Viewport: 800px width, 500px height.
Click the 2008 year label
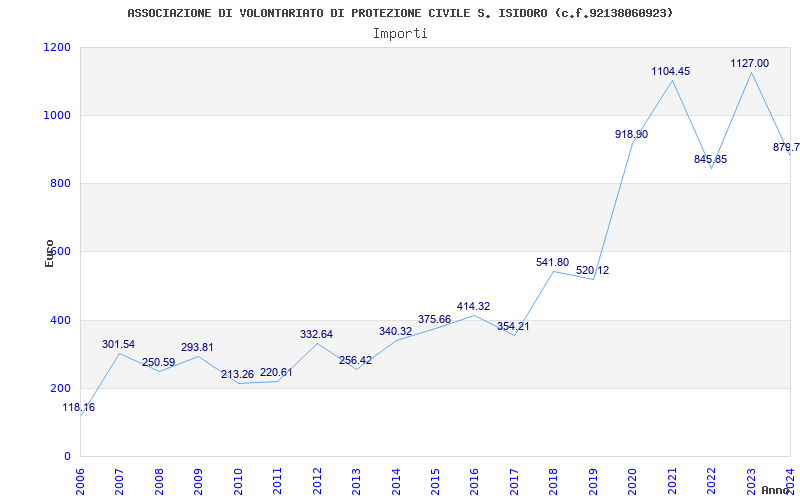(159, 482)
